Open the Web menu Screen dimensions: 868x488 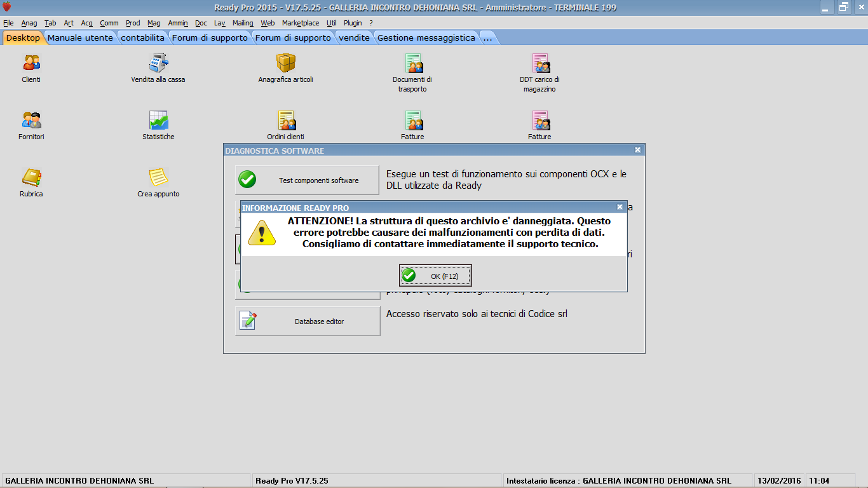(x=268, y=23)
